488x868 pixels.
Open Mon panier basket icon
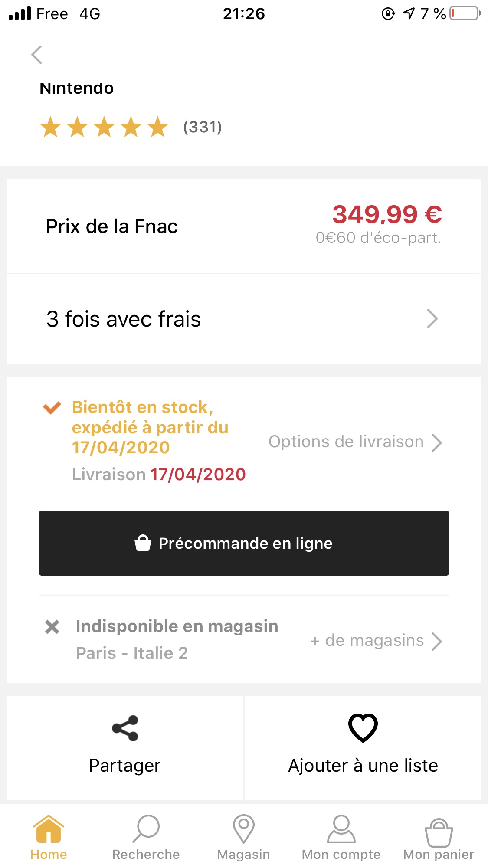tap(439, 832)
